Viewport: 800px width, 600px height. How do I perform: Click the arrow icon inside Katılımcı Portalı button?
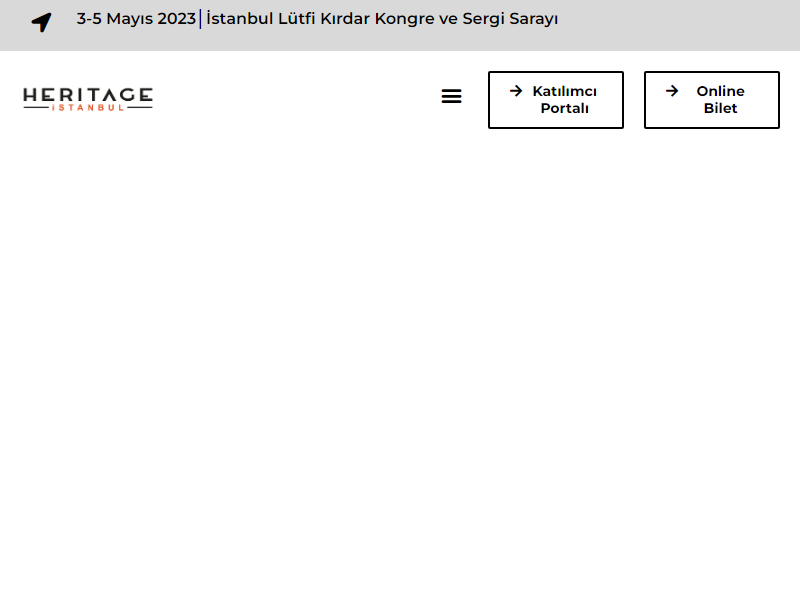[516, 91]
